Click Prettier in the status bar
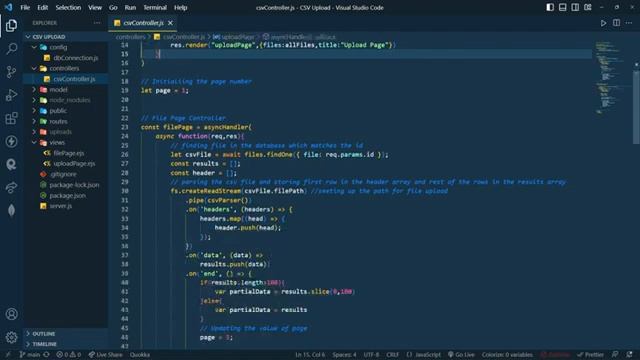 [590, 355]
